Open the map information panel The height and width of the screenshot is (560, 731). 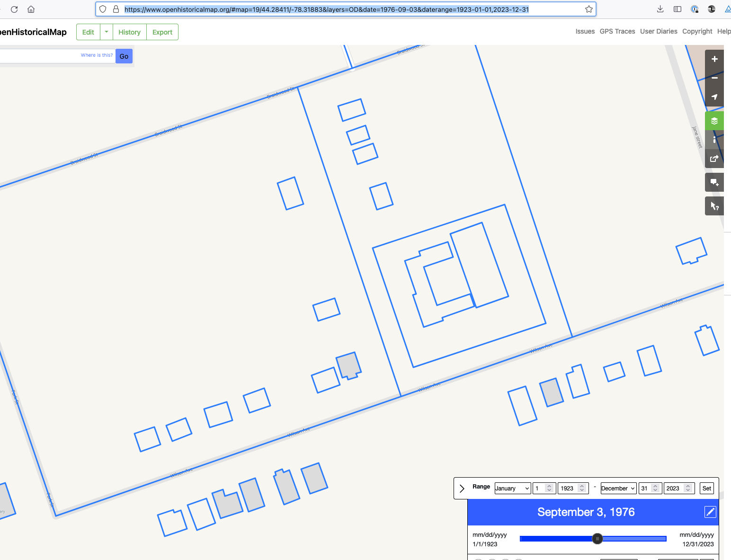pyautogui.click(x=714, y=139)
